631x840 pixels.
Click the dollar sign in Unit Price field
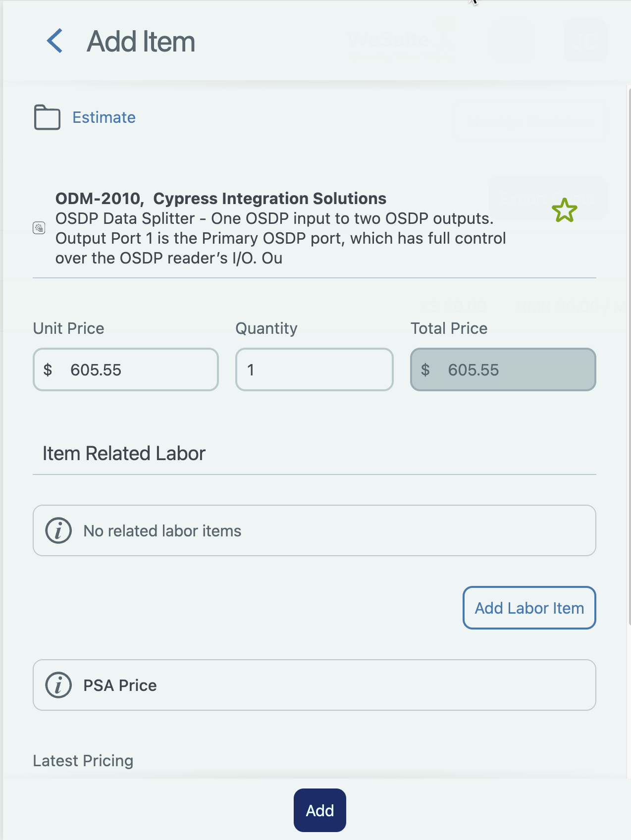point(48,369)
